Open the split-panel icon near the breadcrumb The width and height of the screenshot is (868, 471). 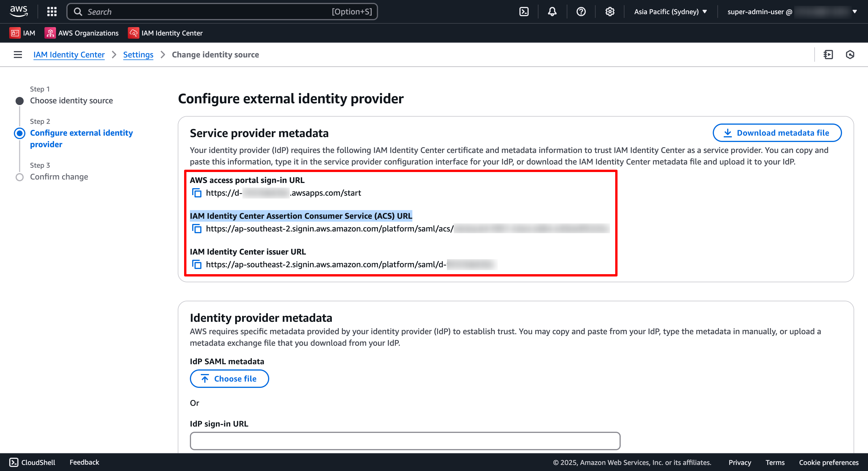point(828,54)
